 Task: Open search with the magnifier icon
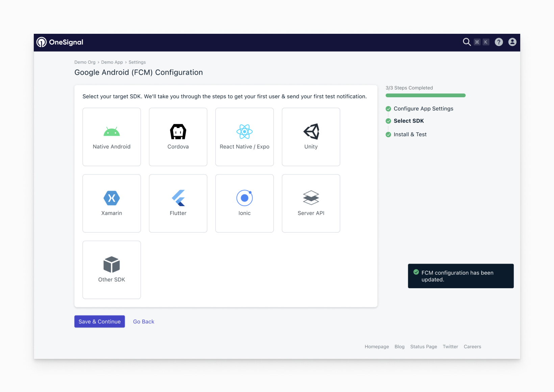[467, 42]
